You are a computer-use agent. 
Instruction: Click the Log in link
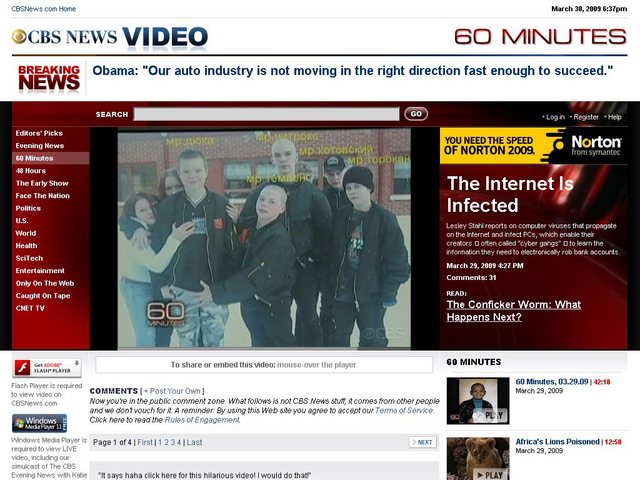coord(554,117)
